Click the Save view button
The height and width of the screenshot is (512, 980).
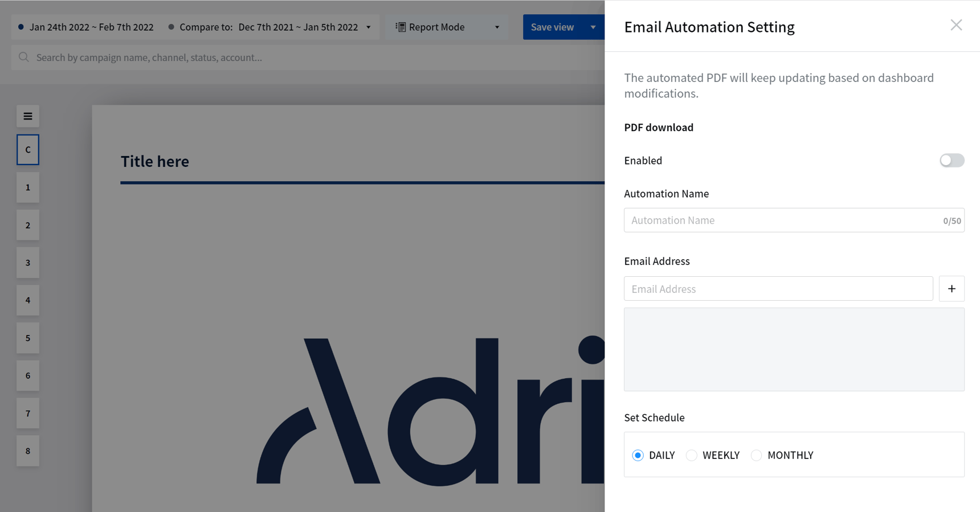pyautogui.click(x=552, y=27)
